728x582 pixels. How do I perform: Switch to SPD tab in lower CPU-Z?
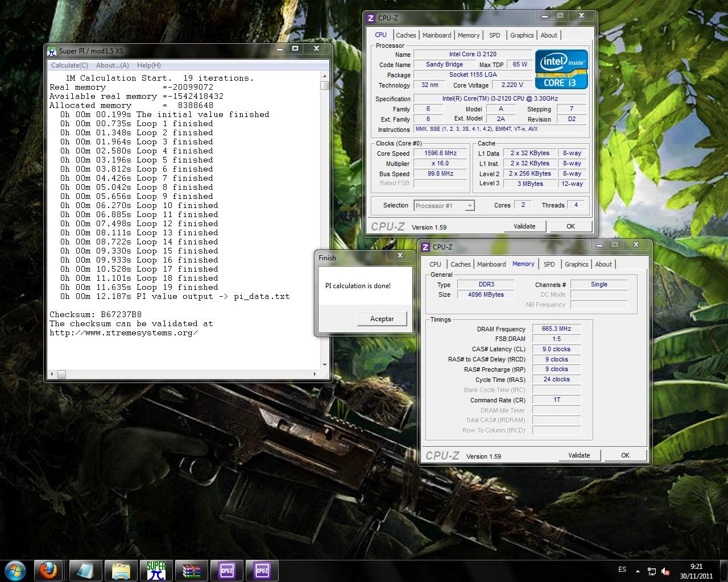click(x=549, y=264)
